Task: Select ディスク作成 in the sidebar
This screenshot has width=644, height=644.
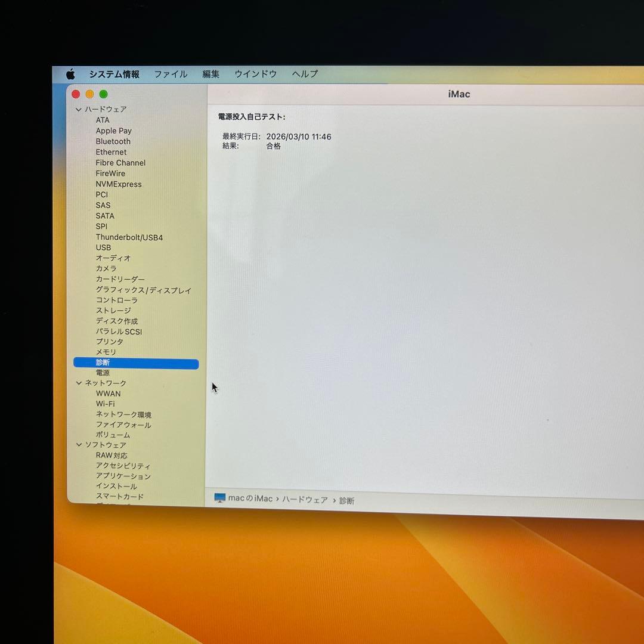Action: click(x=117, y=321)
